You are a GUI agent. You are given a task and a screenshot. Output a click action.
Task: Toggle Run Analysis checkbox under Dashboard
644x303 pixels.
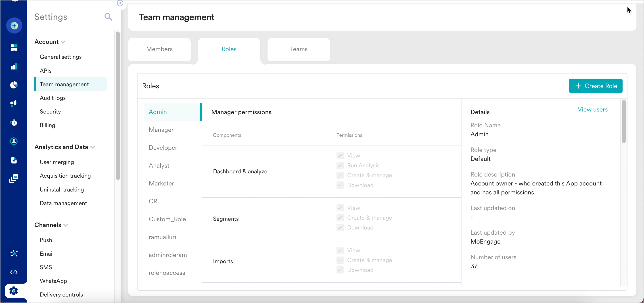pyautogui.click(x=340, y=165)
